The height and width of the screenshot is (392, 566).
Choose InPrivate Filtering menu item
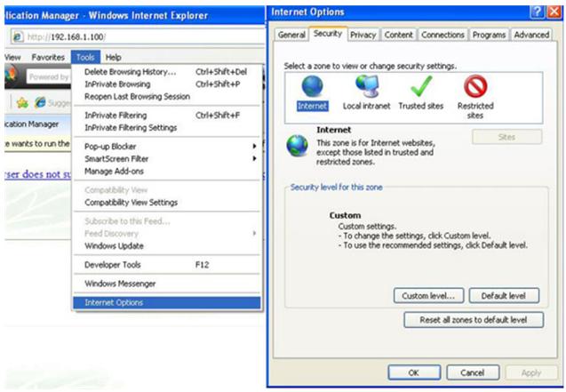pos(166,116)
